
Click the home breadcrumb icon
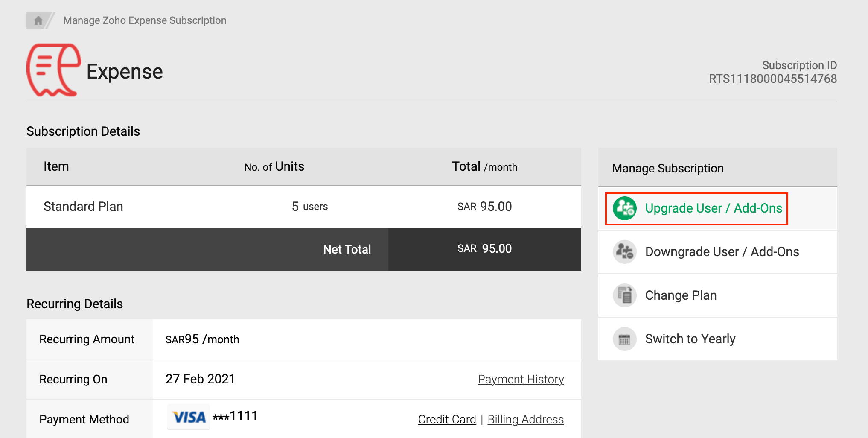38,20
